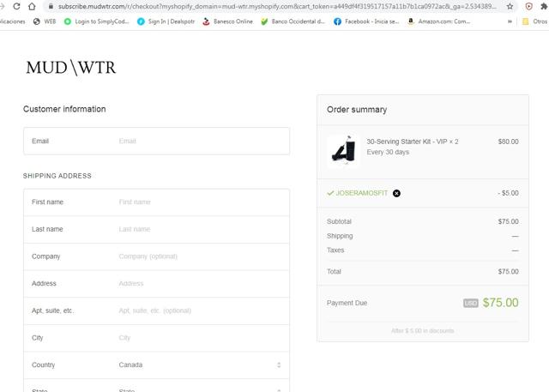Screen dimensions: 549x392
Task: Open the WEB bookmark
Action: point(45,21)
